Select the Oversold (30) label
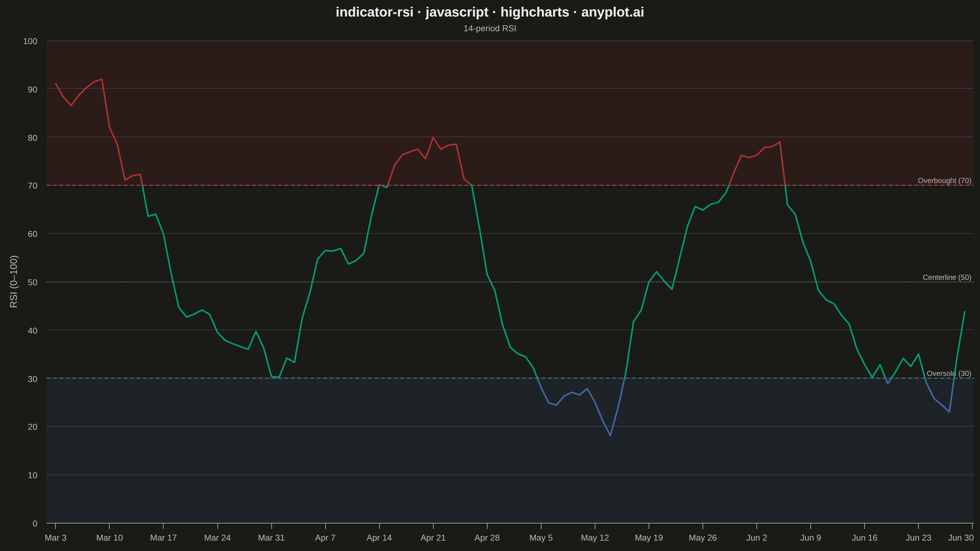 point(949,373)
